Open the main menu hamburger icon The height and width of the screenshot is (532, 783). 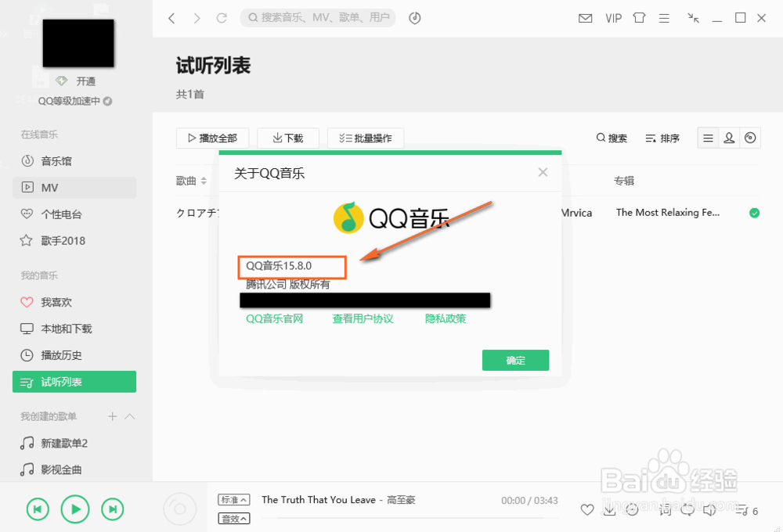coord(664,19)
